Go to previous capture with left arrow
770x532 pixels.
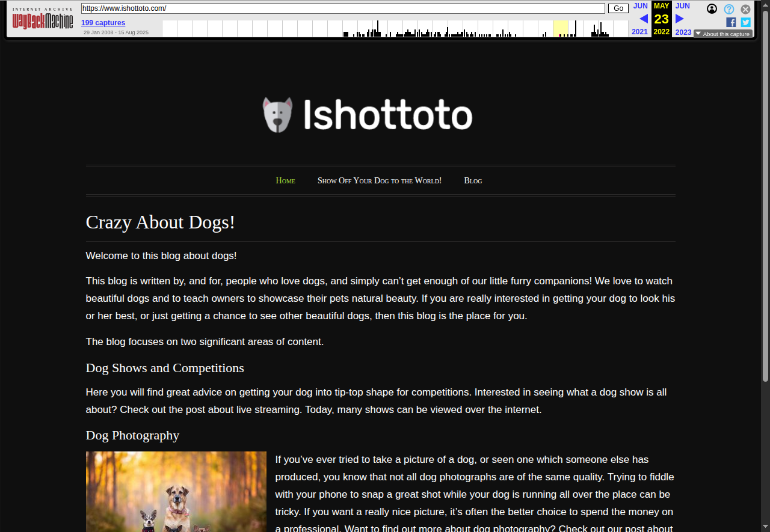pyautogui.click(x=643, y=19)
